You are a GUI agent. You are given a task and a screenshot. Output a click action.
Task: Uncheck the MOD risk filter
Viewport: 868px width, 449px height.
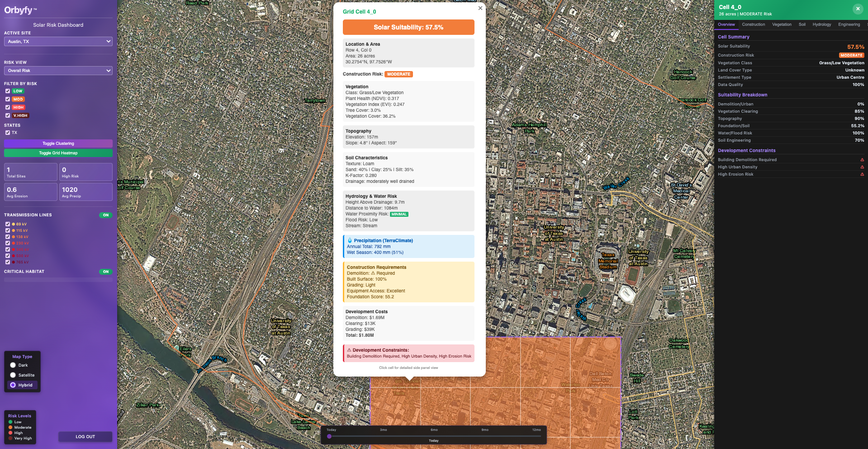(x=8, y=99)
